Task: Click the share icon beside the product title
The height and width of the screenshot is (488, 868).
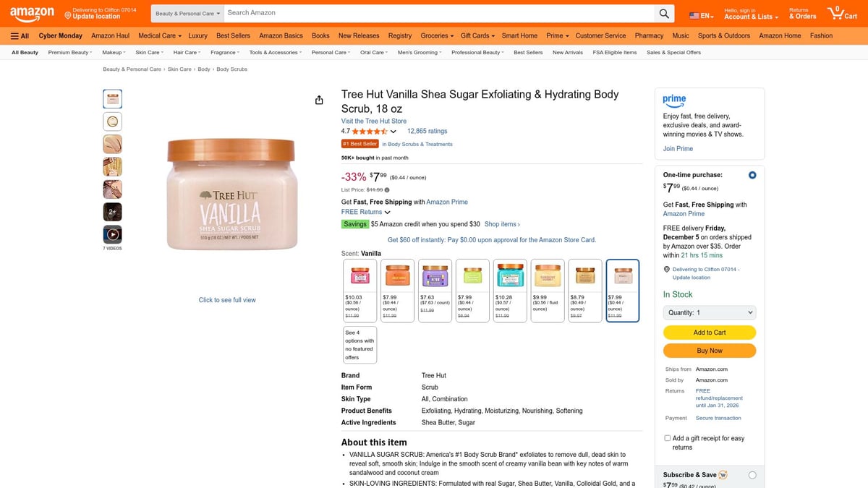Action: (319, 100)
